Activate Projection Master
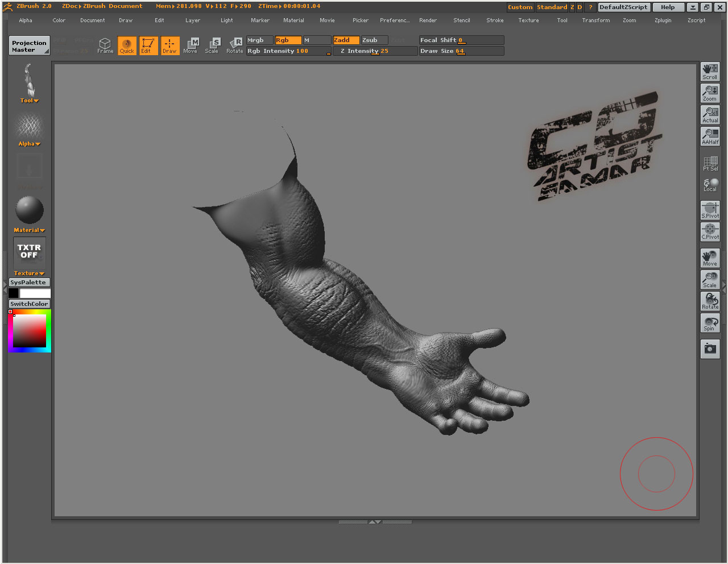This screenshot has height=564, width=728. coord(29,45)
